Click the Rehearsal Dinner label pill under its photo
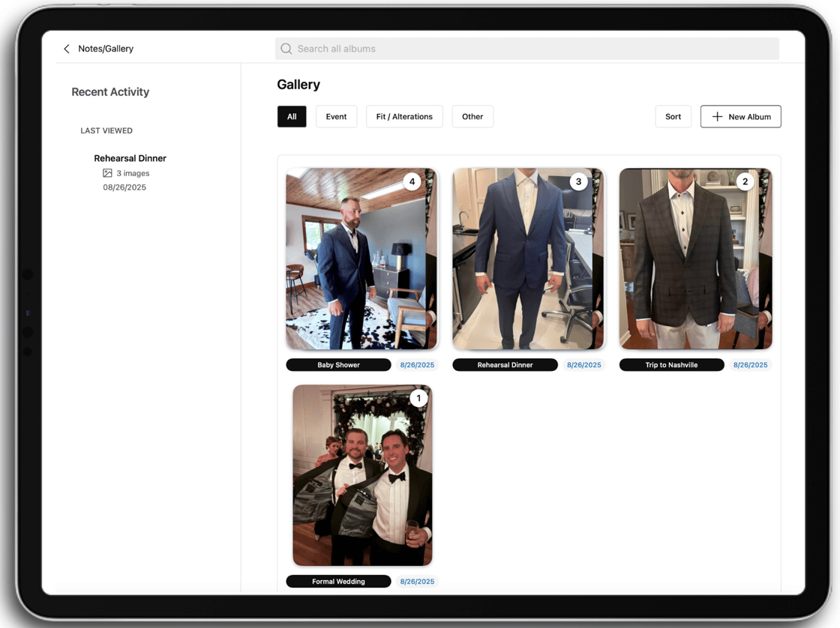The height and width of the screenshot is (628, 840). (x=505, y=365)
